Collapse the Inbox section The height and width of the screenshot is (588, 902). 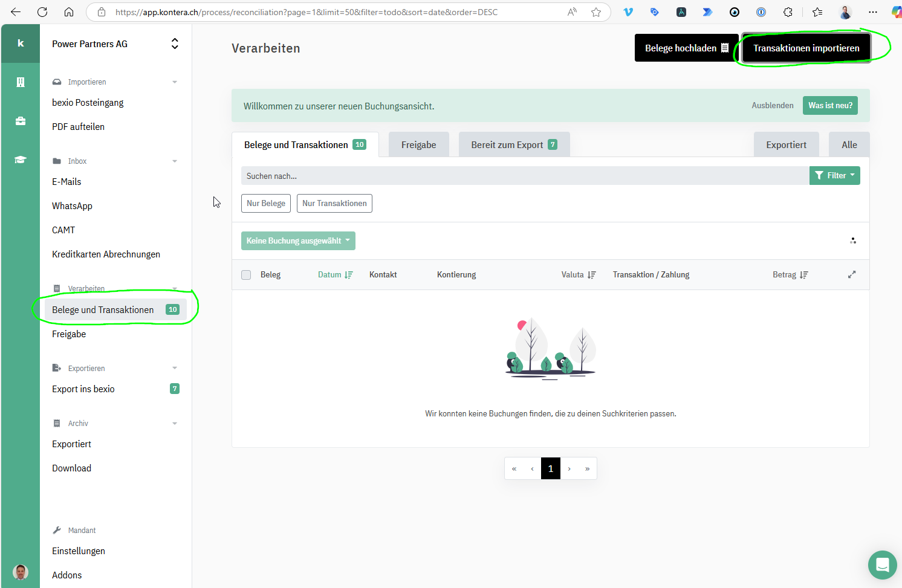click(175, 161)
